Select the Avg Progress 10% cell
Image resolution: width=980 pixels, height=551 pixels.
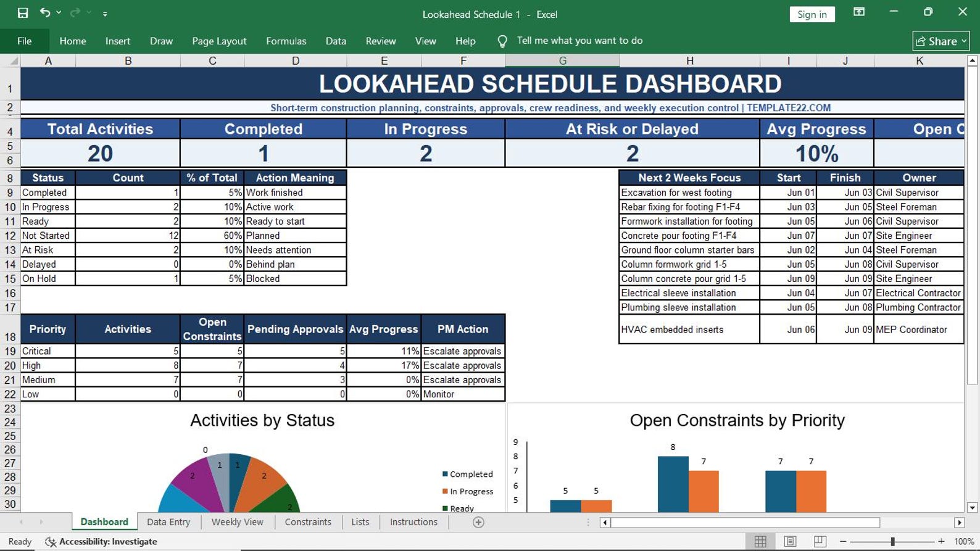(x=816, y=153)
